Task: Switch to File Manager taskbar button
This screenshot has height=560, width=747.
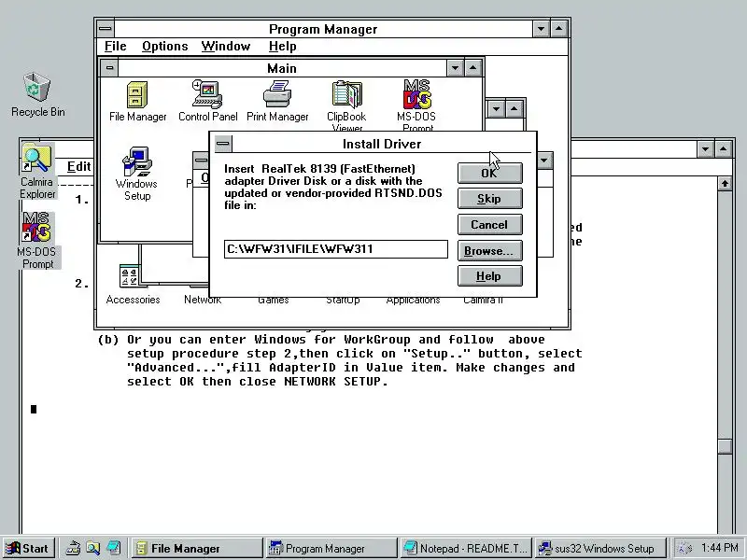Action: (x=197, y=548)
